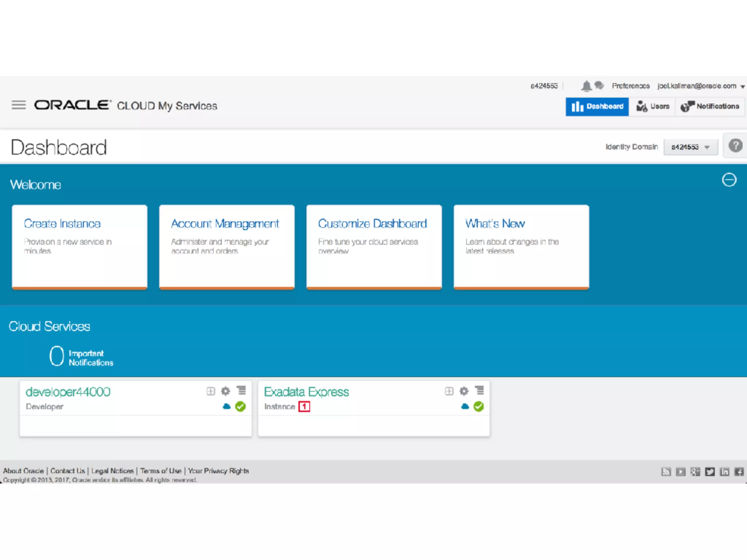747x560 pixels.
Task: Click Exadata Express expand plus icon
Action: pos(449,391)
